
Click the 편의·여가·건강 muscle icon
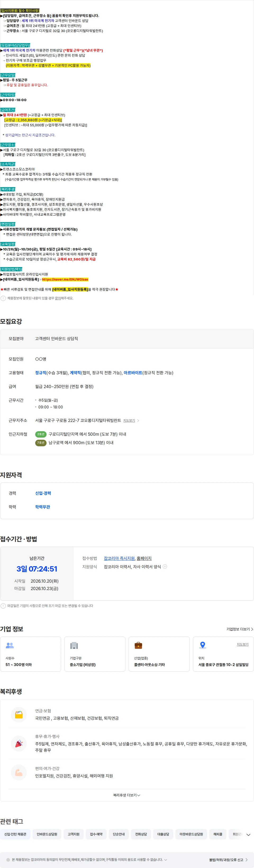[x=19, y=773]
